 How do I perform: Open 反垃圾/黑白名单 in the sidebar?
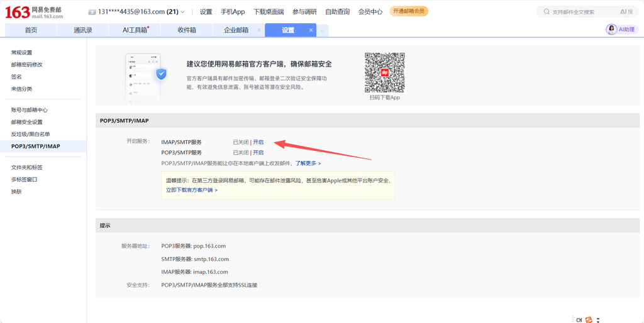(30, 134)
